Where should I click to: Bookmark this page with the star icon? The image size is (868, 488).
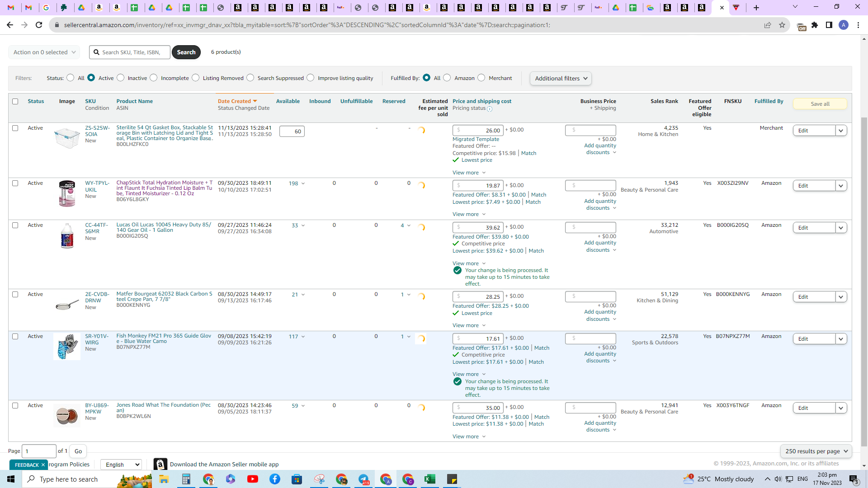(x=782, y=25)
